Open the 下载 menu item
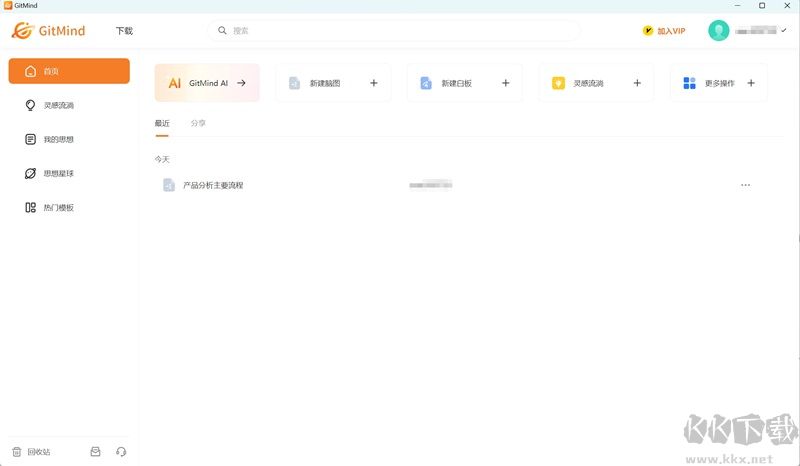The image size is (800, 466). pos(124,31)
